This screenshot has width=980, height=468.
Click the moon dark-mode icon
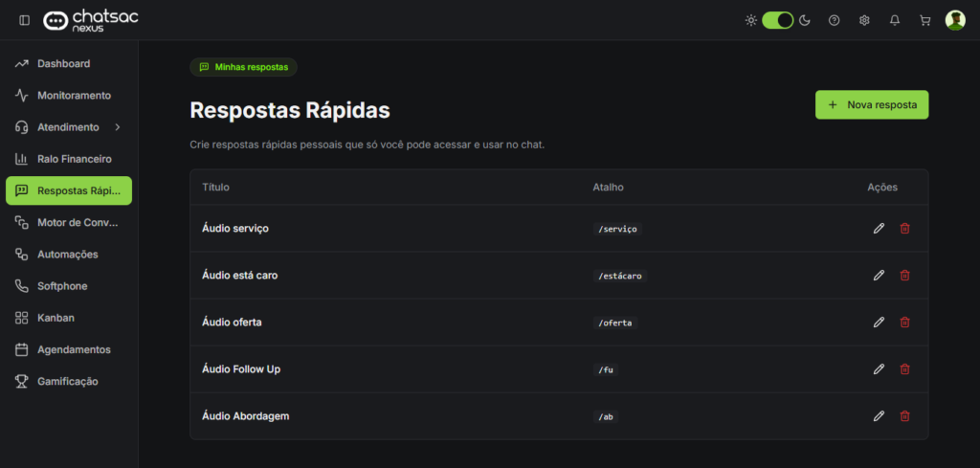click(804, 20)
